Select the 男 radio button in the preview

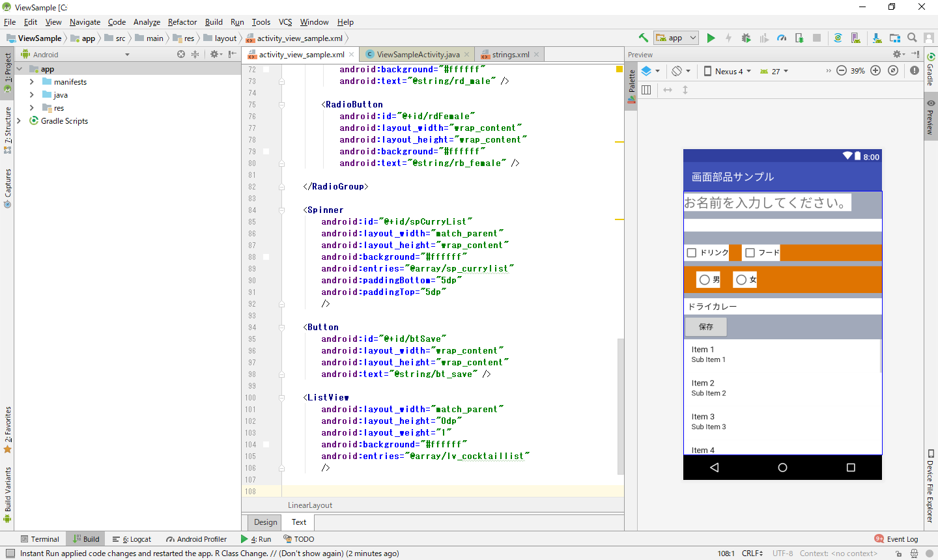pyautogui.click(x=704, y=280)
